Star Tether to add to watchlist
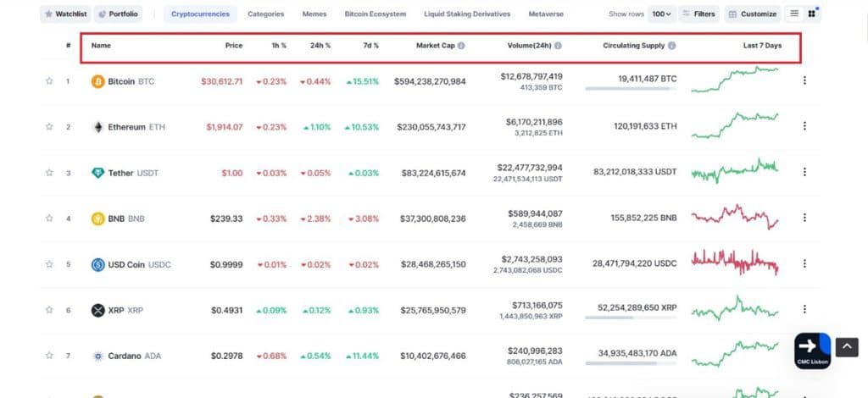 [49, 173]
